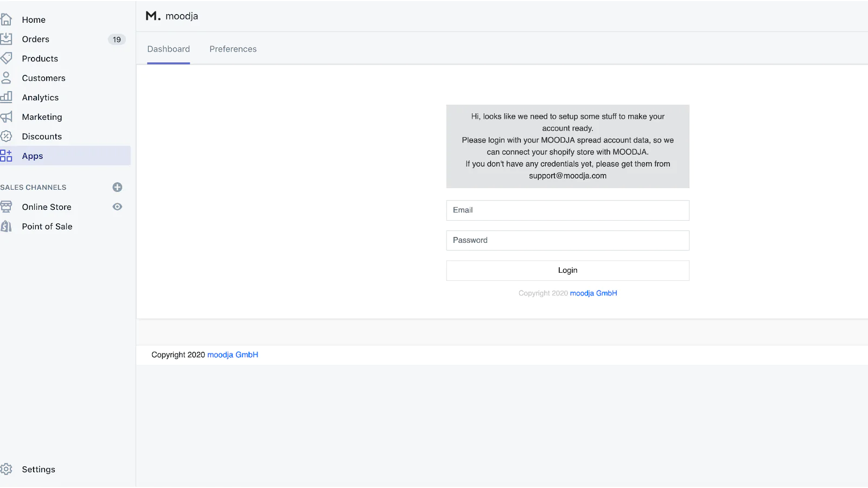Click the Login button

click(567, 271)
